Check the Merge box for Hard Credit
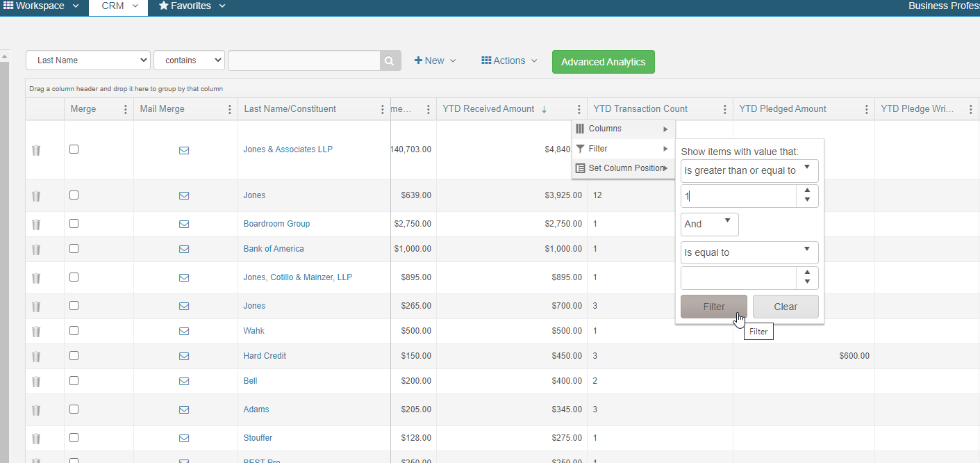The height and width of the screenshot is (463, 980). click(x=74, y=355)
